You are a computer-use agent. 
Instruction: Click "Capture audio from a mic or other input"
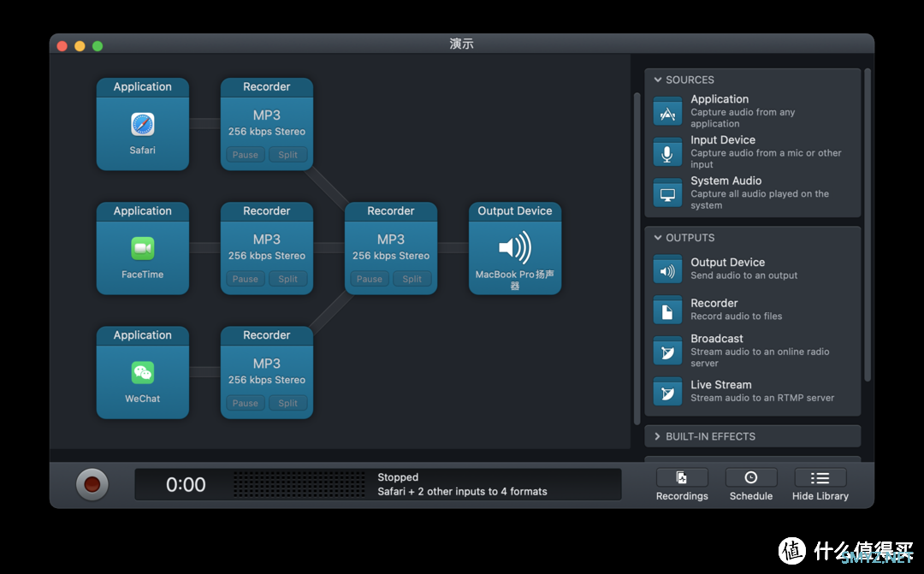[x=766, y=158]
